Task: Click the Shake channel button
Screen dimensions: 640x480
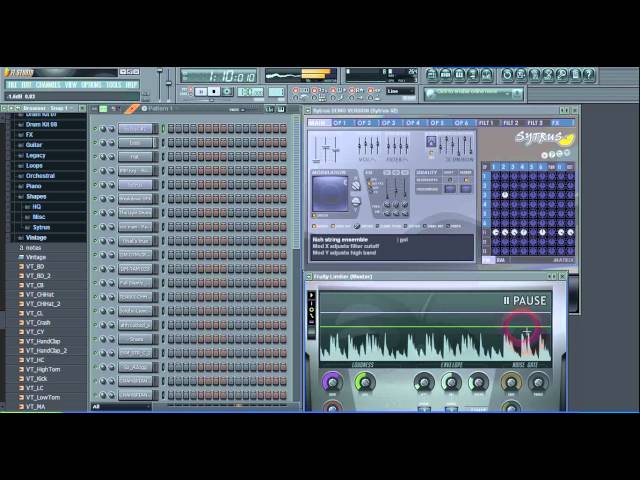Action: (x=136, y=339)
